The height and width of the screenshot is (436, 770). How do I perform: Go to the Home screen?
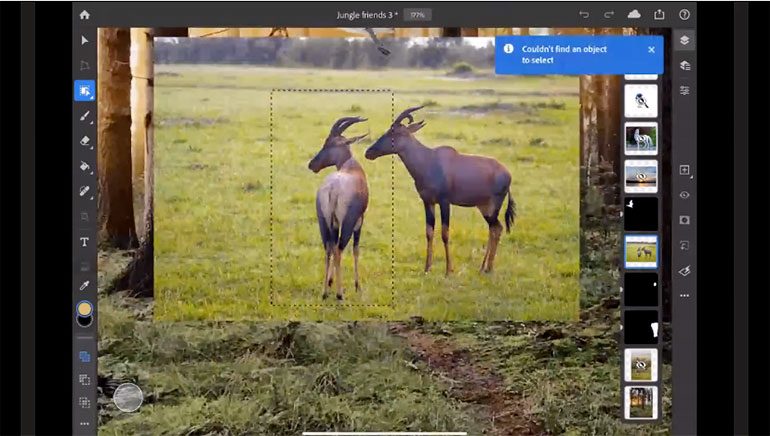pos(84,15)
